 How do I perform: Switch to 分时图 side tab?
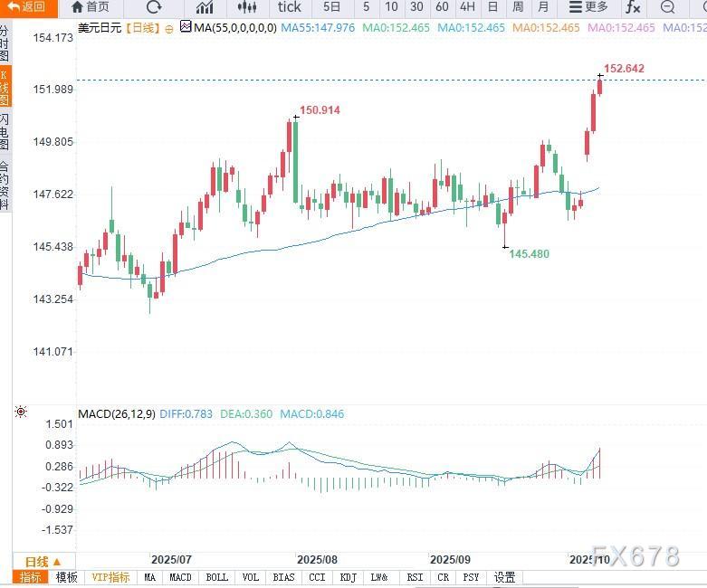tap(5, 43)
